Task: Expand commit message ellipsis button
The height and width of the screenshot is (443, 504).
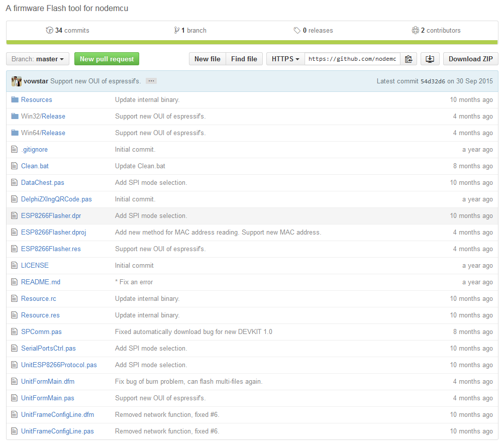Action: pyautogui.click(x=151, y=81)
